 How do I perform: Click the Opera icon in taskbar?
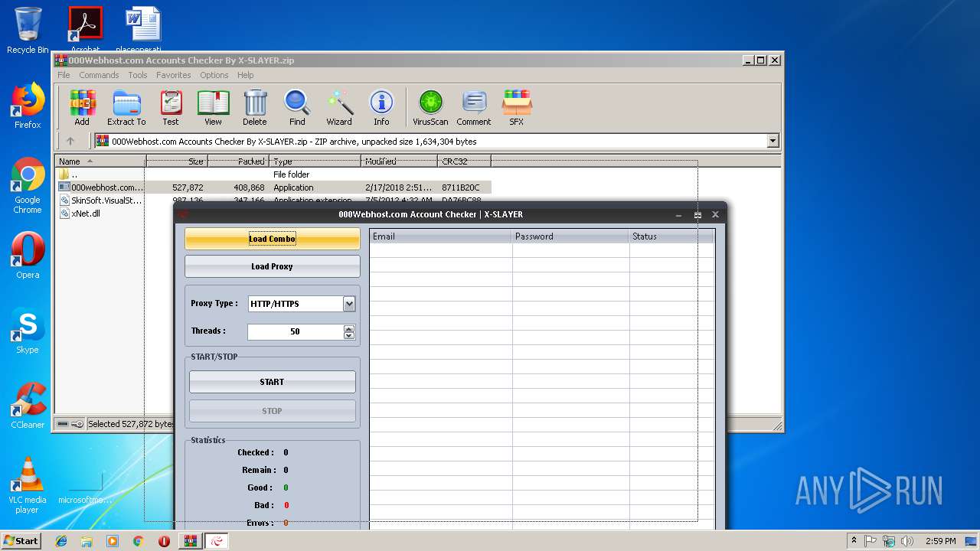pyautogui.click(x=164, y=541)
